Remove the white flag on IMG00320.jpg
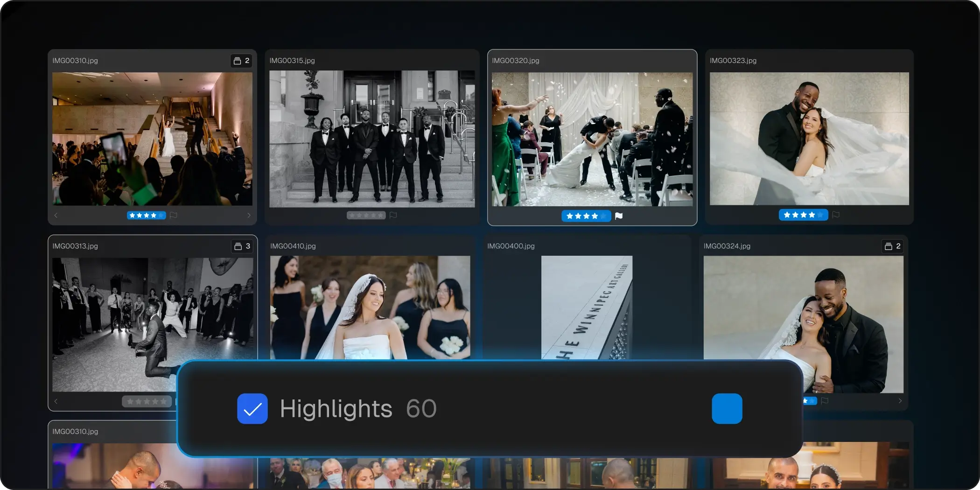This screenshot has height=490, width=980. click(619, 216)
